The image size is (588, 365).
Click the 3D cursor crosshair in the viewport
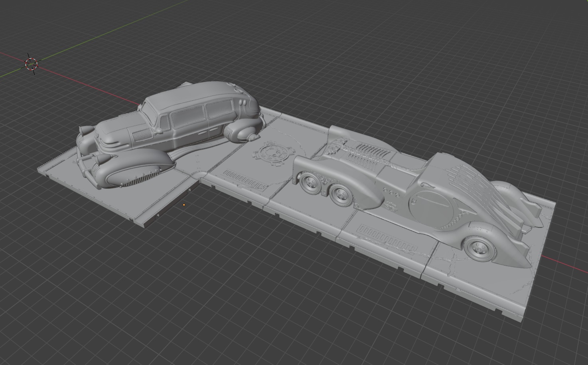click(x=31, y=63)
